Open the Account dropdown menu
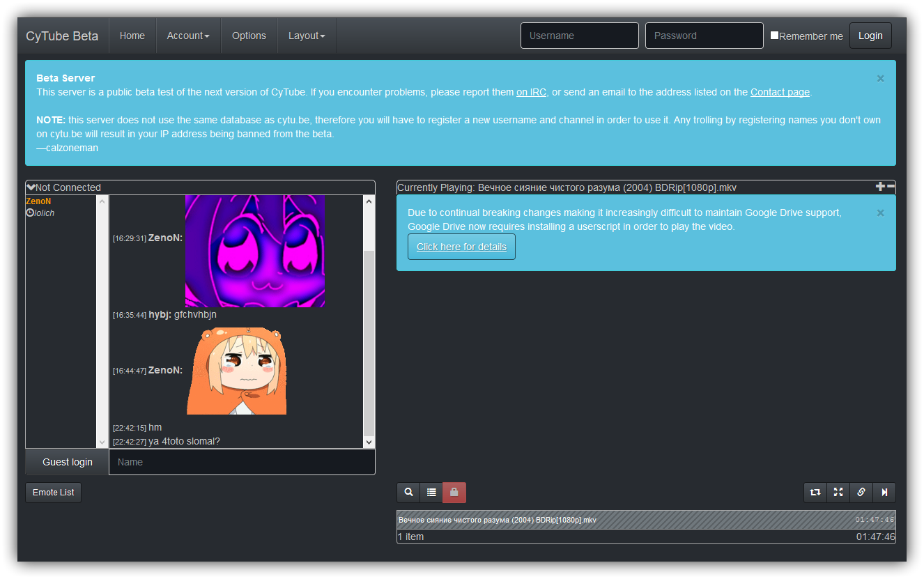This screenshot has height=579, width=924. 188,36
